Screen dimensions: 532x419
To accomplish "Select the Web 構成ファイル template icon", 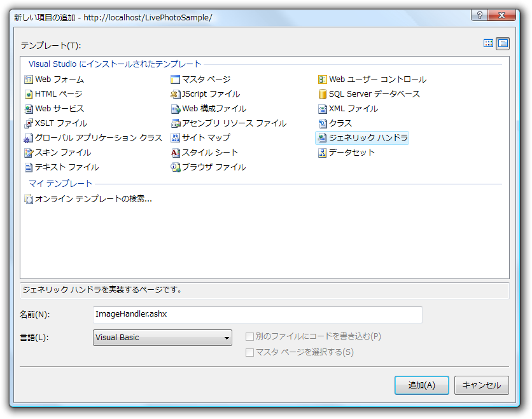I will (176, 109).
